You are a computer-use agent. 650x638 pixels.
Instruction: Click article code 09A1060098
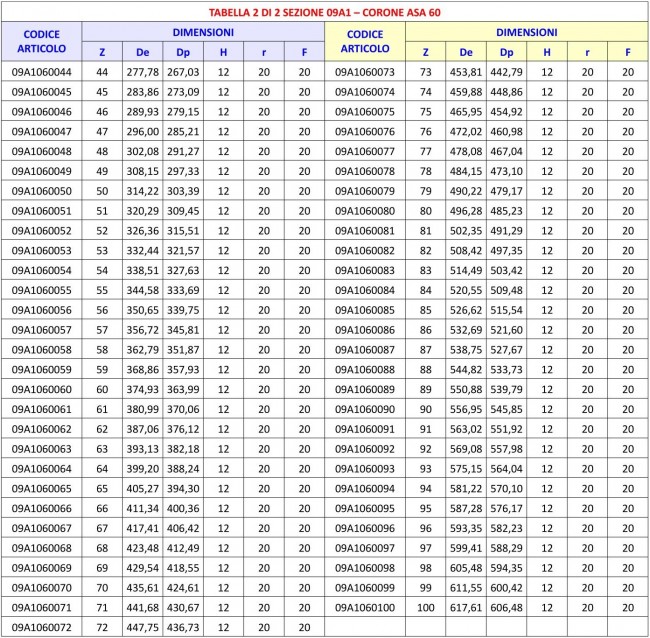[x=365, y=568]
